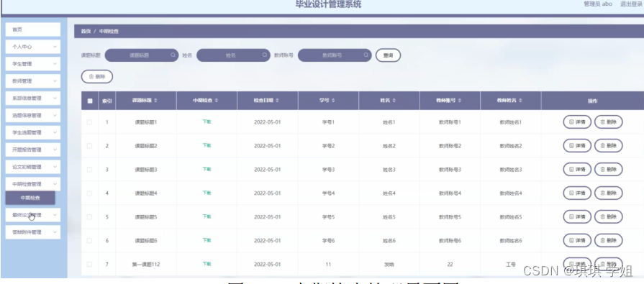
Task: Download 下载 file for row 课题标题5
Action: click(x=207, y=216)
